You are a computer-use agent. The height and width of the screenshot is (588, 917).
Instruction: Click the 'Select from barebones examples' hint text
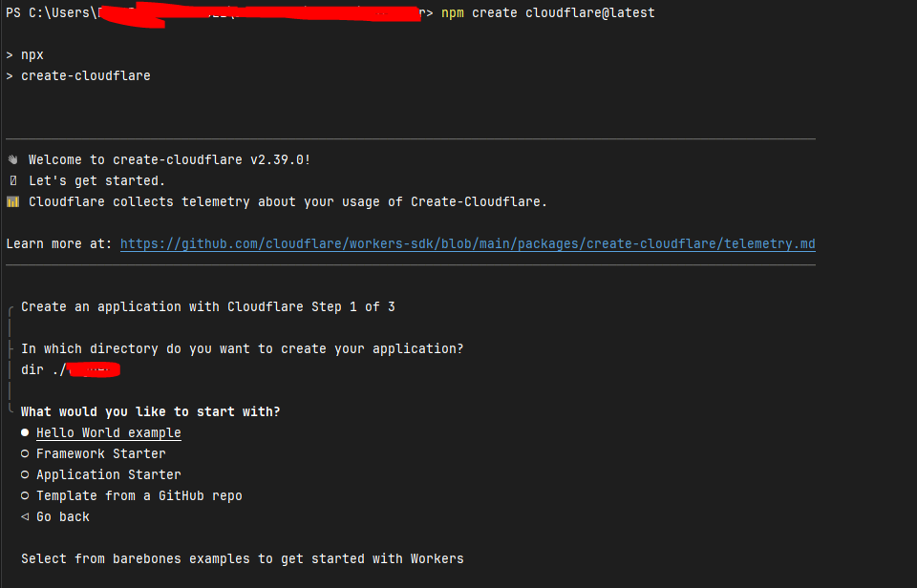coord(242,558)
